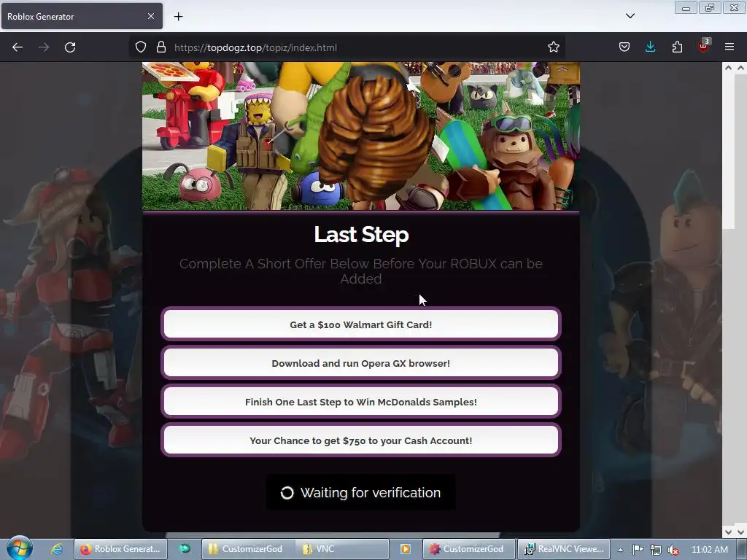Viewport: 747px width, 560px height.
Task: Click the Last Step heading text
Action: point(361,235)
